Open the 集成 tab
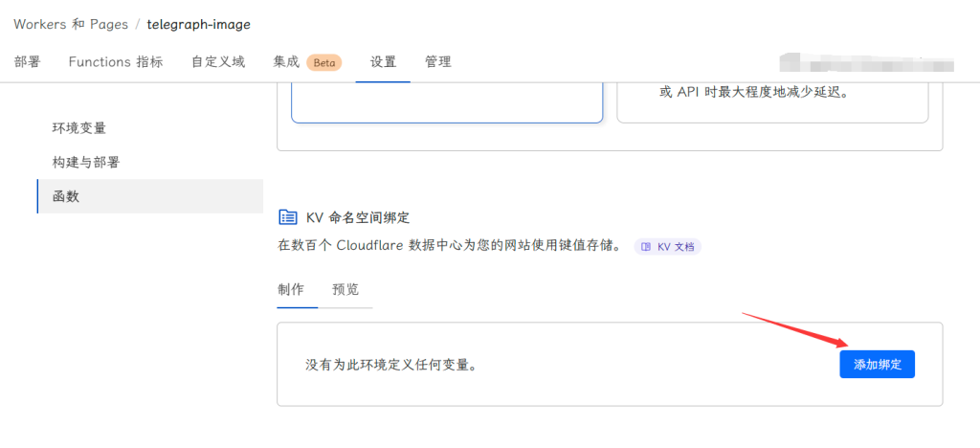This screenshot has width=980, height=448. point(286,62)
